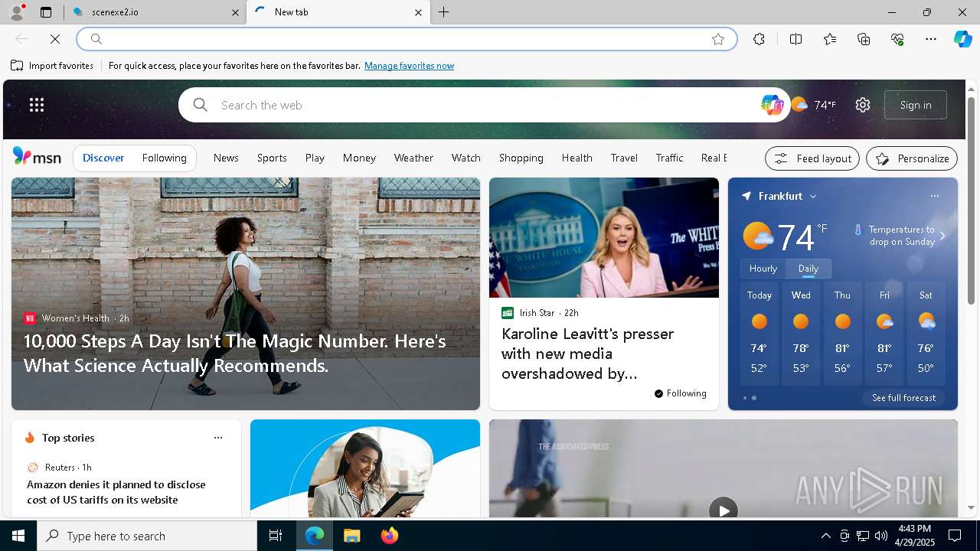The width and height of the screenshot is (980, 551).
Task: Open See full forecast link
Action: (903, 398)
